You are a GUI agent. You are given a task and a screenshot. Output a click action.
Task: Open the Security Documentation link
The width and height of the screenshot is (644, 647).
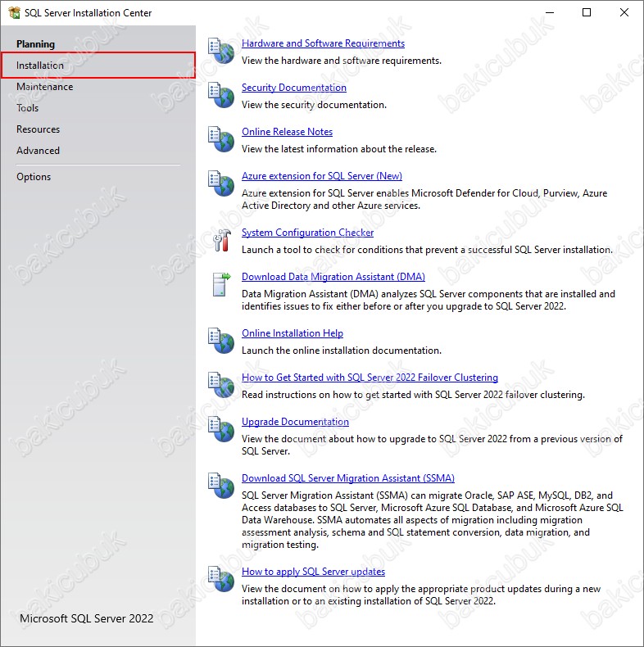coord(294,88)
